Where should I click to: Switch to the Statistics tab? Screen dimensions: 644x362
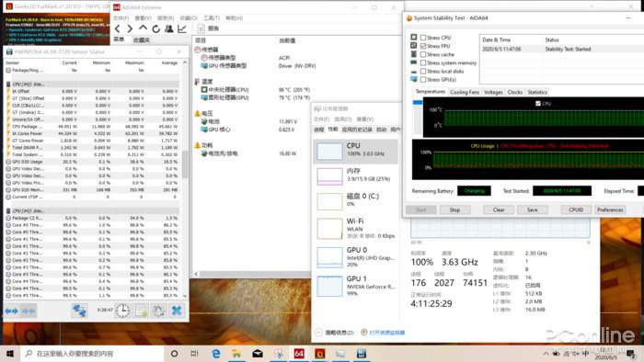pos(537,92)
